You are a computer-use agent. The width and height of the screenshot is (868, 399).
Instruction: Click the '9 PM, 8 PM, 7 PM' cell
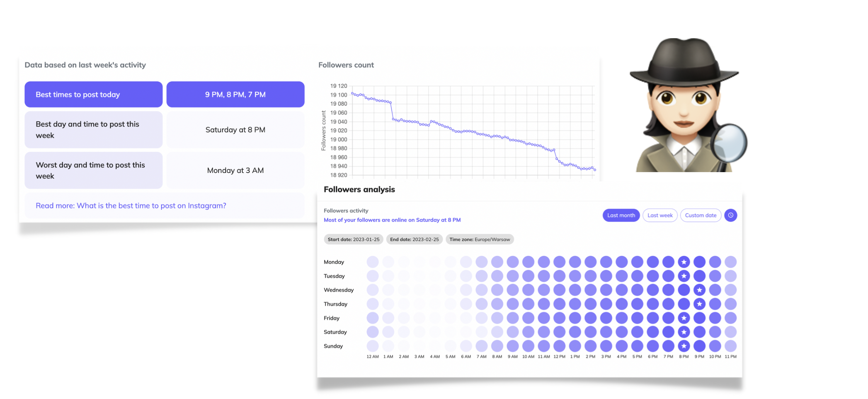[235, 95]
